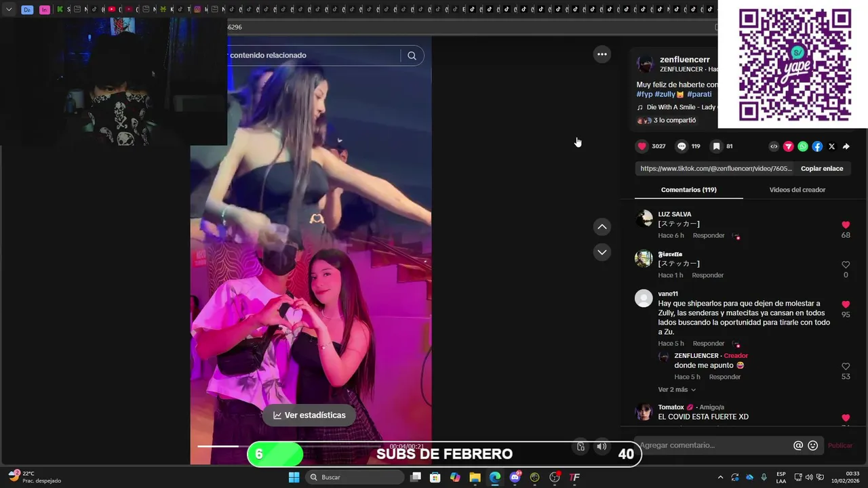This screenshot has height=488, width=868.
Task: Open vane11's profile avatar
Action: (644, 298)
